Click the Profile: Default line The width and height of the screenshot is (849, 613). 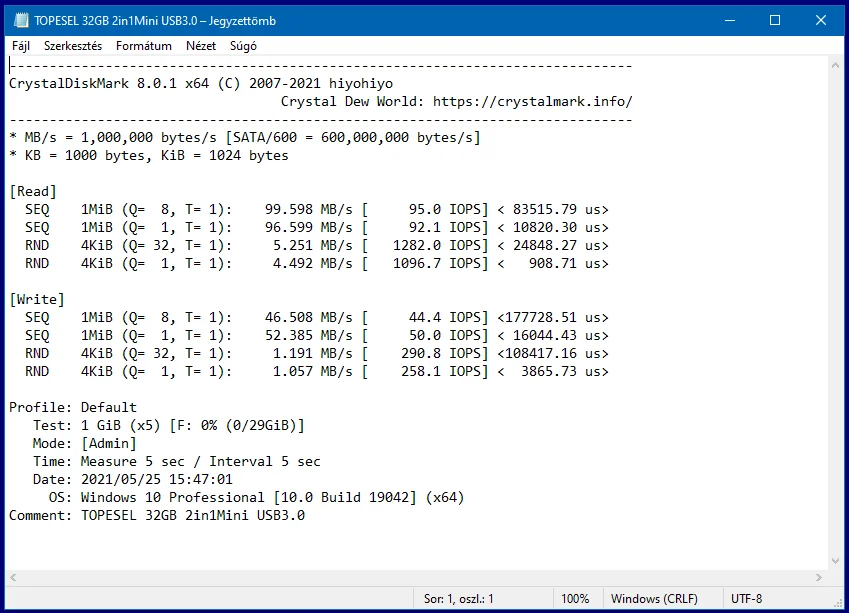[73, 407]
